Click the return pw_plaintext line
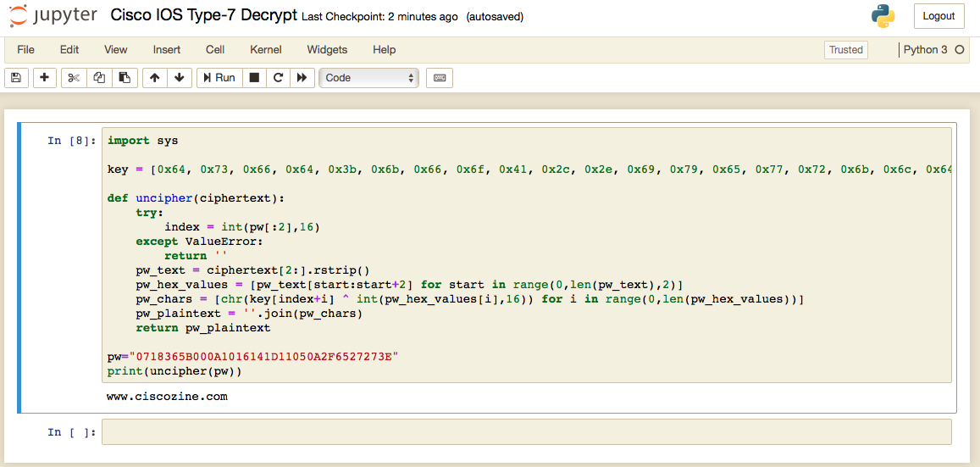 pos(203,328)
